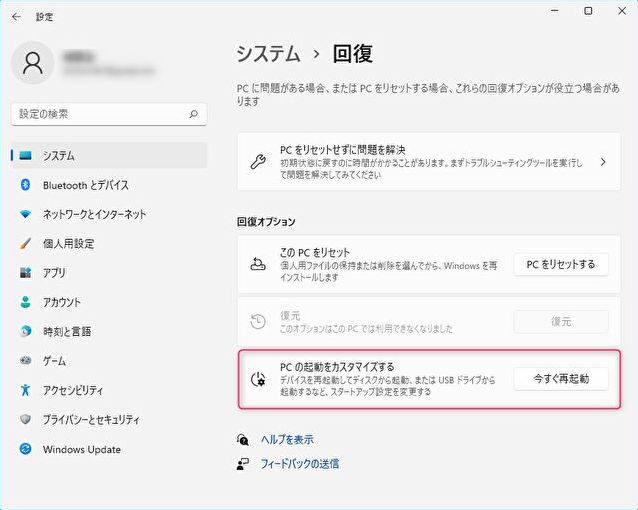The width and height of the screenshot is (638, 510).
Task: Minimize the Settings window
Action: tap(555, 11)
